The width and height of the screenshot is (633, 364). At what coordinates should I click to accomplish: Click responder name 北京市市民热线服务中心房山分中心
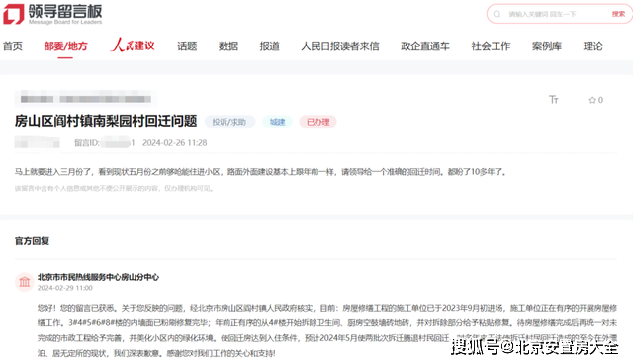coord(98,277)
